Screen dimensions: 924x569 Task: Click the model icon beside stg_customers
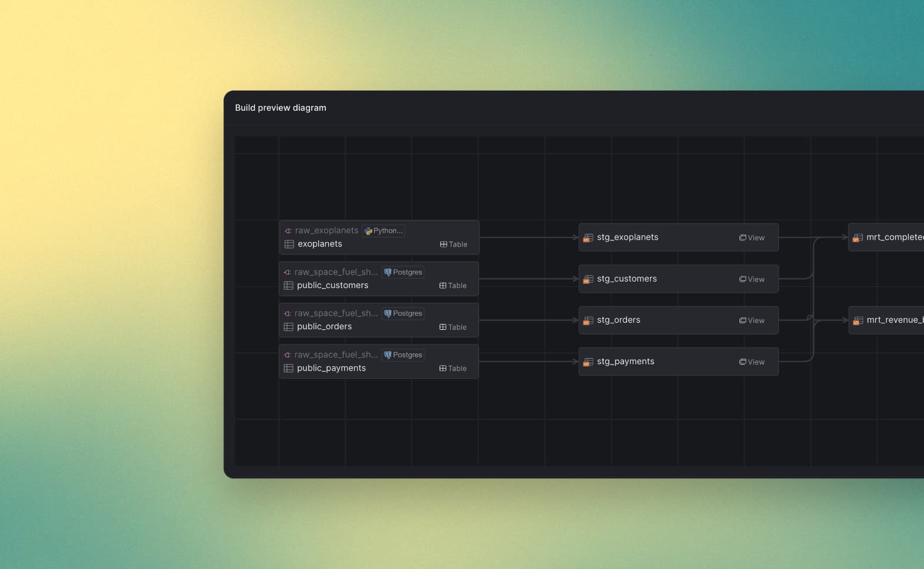[588, 279]
